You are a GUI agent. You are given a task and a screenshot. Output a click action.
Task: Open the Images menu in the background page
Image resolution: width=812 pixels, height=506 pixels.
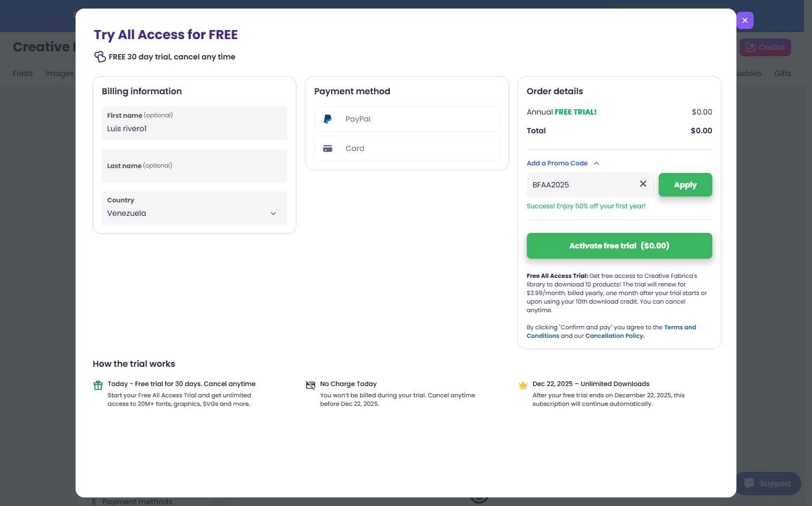(59, 73)
